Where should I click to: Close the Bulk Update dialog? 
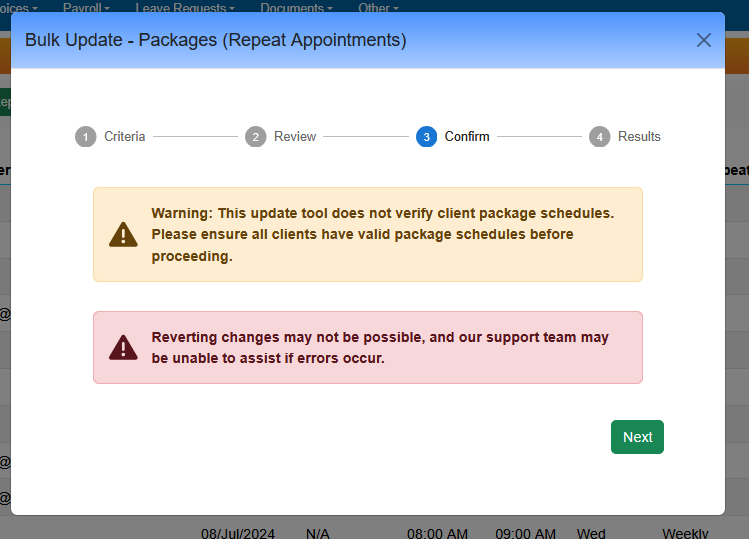[x=704, y=40]
